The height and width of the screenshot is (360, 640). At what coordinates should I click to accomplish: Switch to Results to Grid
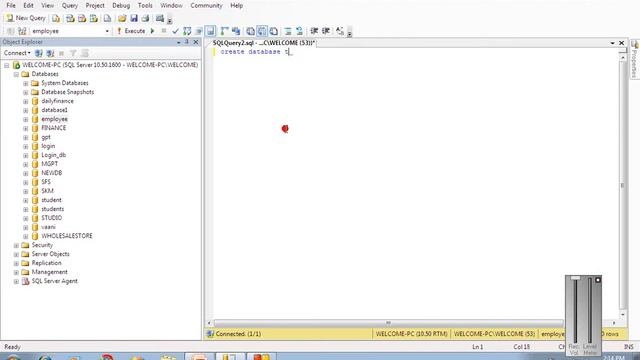click(x=262, y=31)
